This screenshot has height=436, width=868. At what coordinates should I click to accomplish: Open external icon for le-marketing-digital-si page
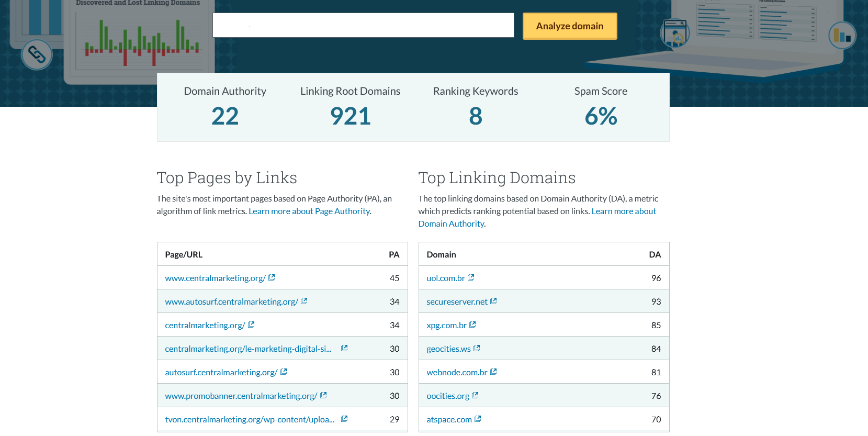pos(344,348)
